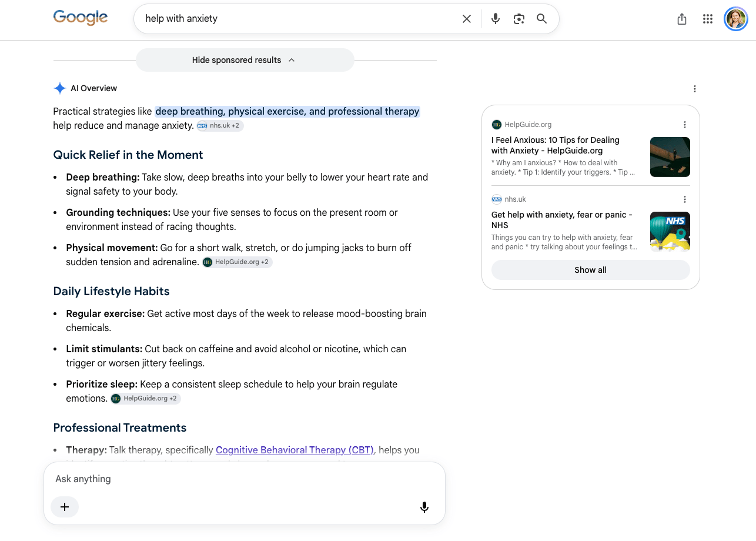Click the Professional Treatments heading
The image size is (756, 541).
point(120,428)
